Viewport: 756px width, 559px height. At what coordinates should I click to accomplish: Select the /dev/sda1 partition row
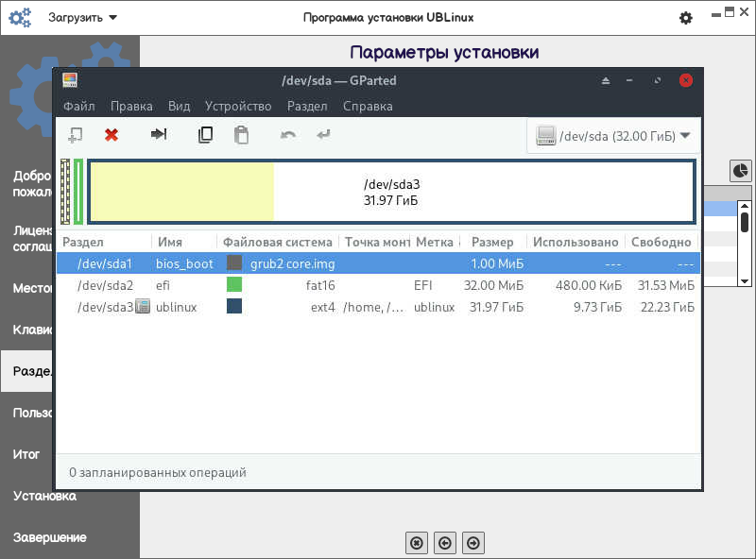tap(378, 263)
